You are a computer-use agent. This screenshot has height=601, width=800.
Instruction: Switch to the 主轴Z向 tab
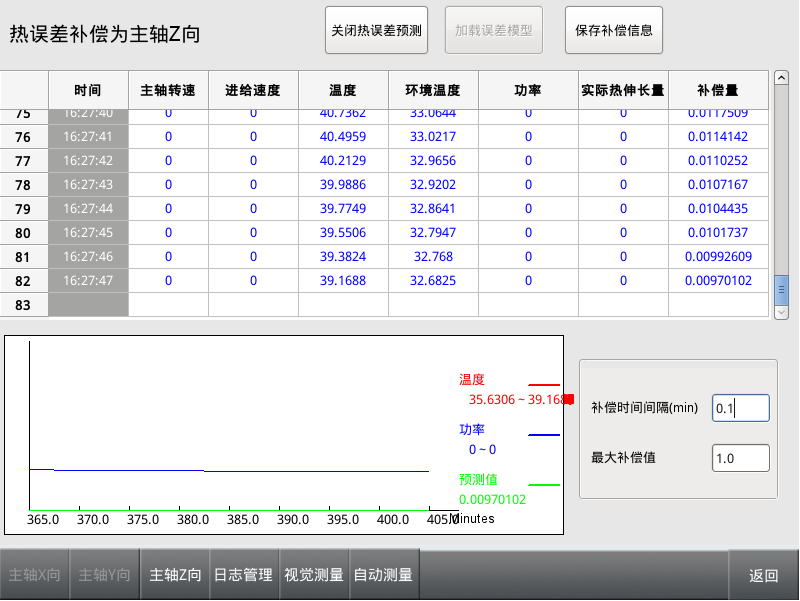pos(175,575)
